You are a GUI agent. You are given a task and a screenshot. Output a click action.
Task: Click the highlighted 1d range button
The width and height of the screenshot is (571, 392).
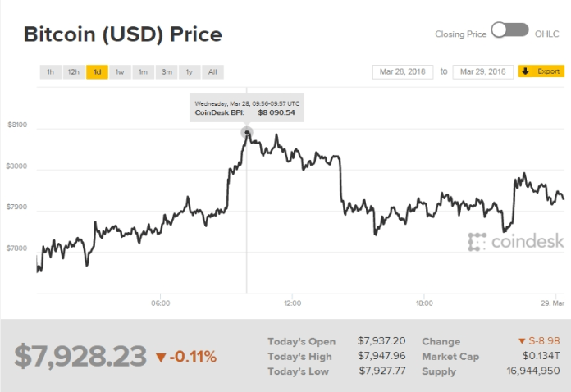point(97,72)
